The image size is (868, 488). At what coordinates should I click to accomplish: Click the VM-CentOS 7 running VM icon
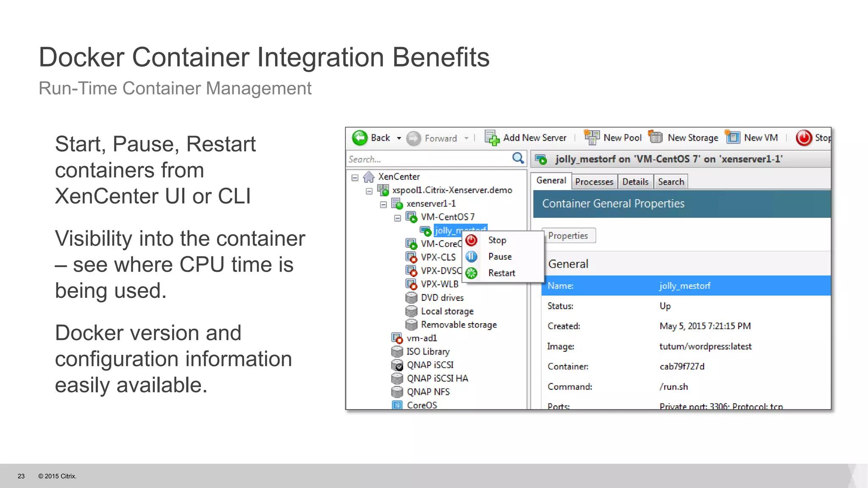click(x=412, y=217)
